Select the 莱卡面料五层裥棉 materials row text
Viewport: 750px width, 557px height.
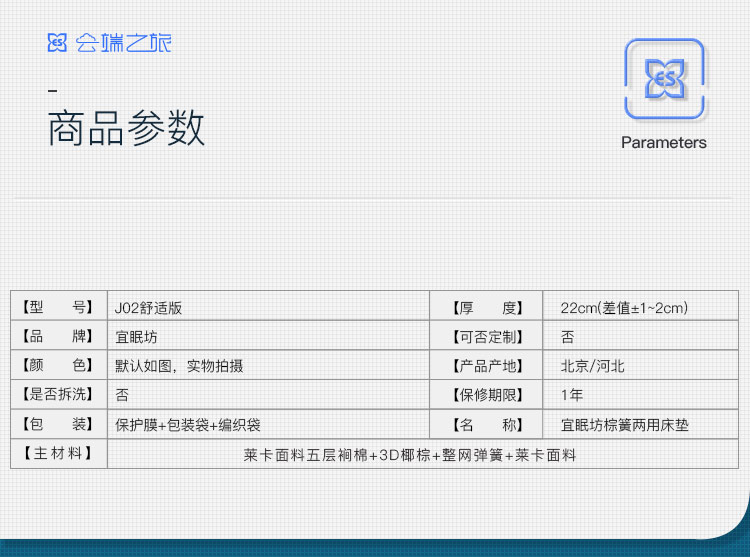click(409, 455)
